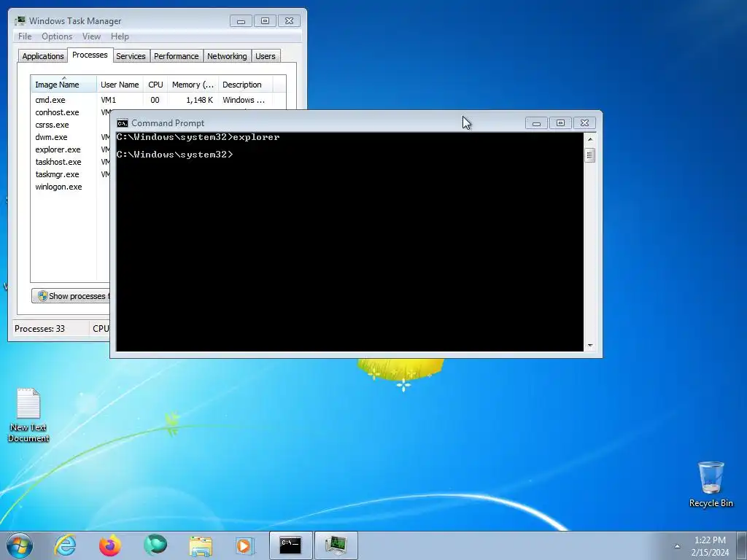Viewport: 747px width, 560px height.
Task: Select the taskhost.exe process row
Action: (x=71, y=162)
